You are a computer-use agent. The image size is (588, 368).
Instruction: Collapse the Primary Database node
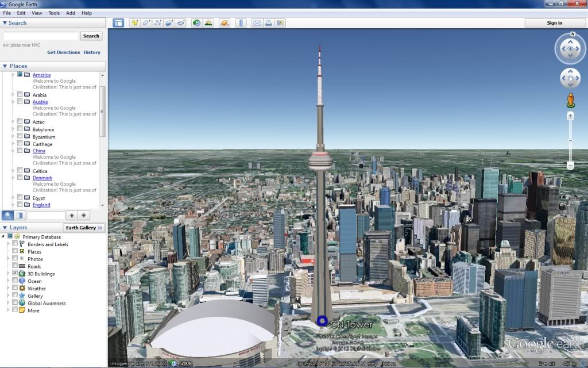point(3,236)
